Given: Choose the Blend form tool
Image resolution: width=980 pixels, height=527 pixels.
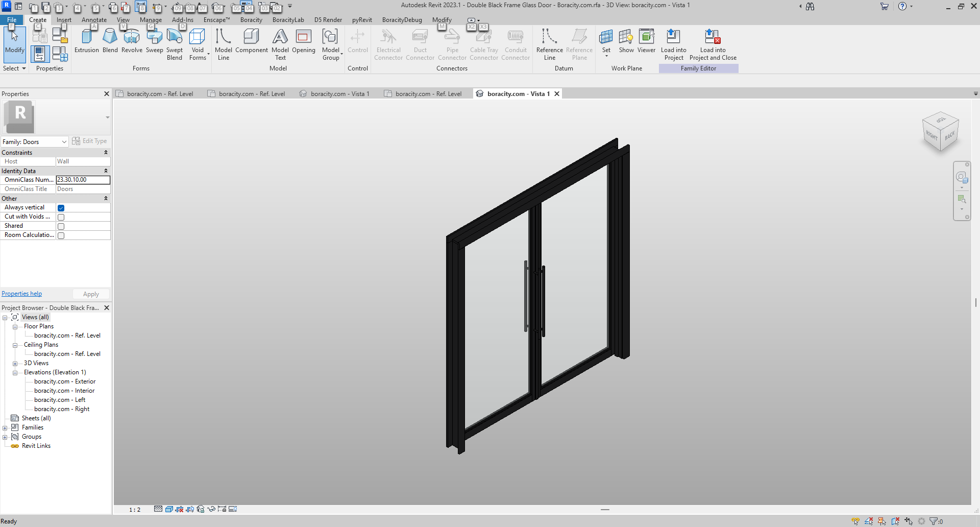Looking at the screenshot, I should pos(110,41).
